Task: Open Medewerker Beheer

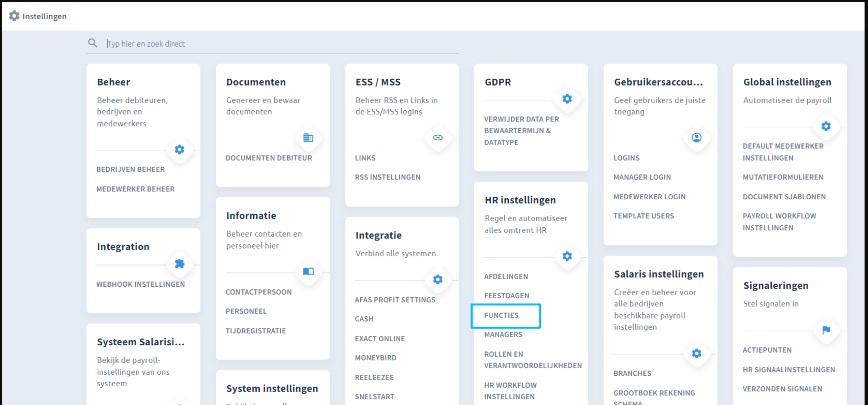Action: point(135,189)
